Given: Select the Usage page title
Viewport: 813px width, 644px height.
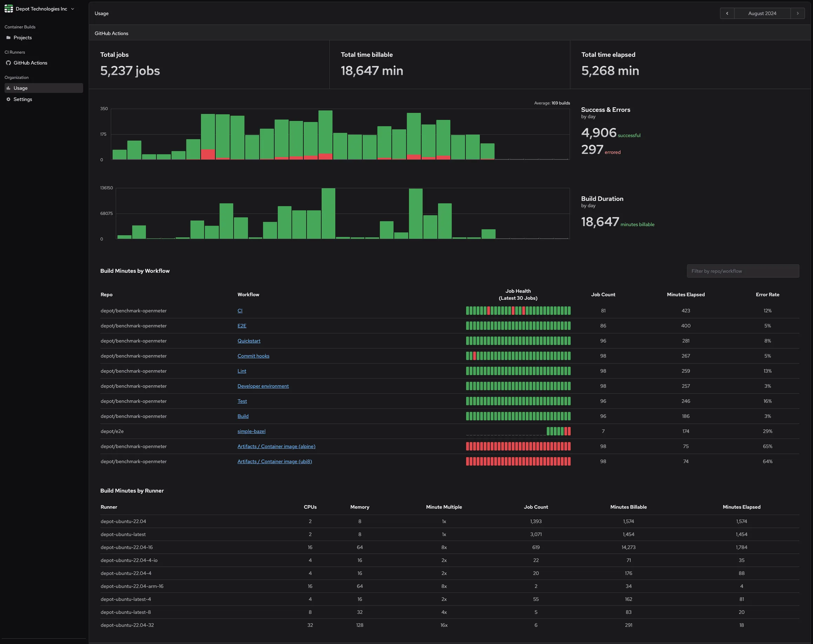Looking at the screenshot, I should 101,13.
